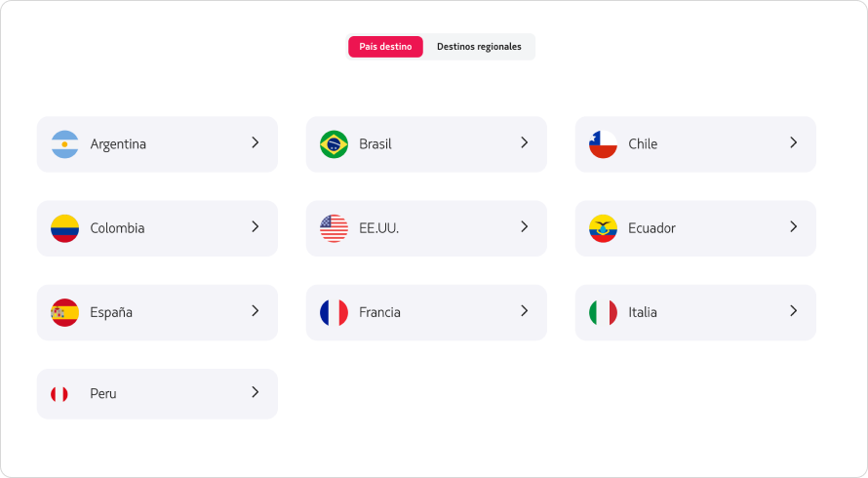Select the Colombia country name

click(x=117, y=228)
